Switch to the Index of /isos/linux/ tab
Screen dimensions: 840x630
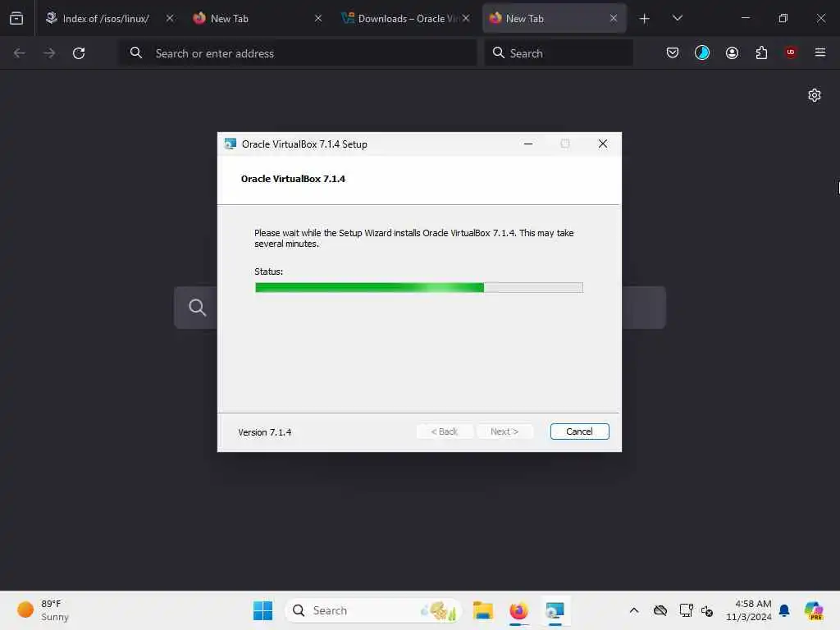106,18
